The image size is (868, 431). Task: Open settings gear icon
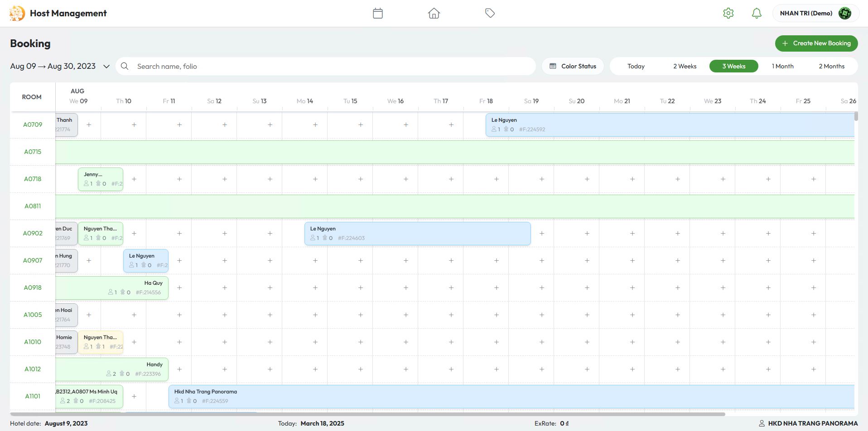(728, 13)
